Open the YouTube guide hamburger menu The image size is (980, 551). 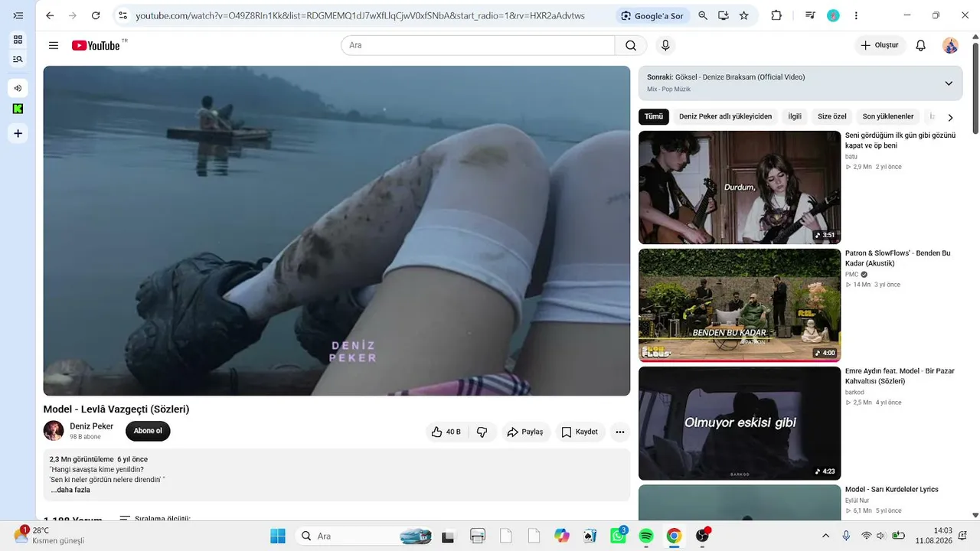click(x=54, y=45)
